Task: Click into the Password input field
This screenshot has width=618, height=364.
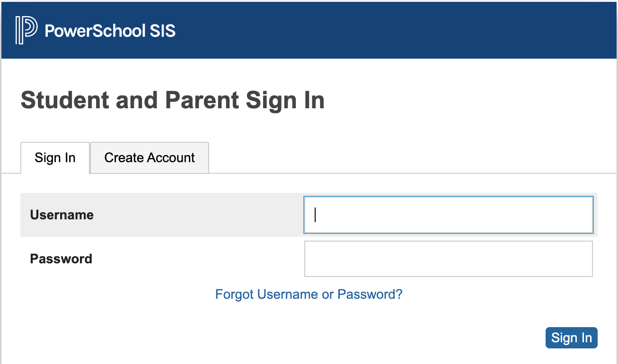Action: 448,259
